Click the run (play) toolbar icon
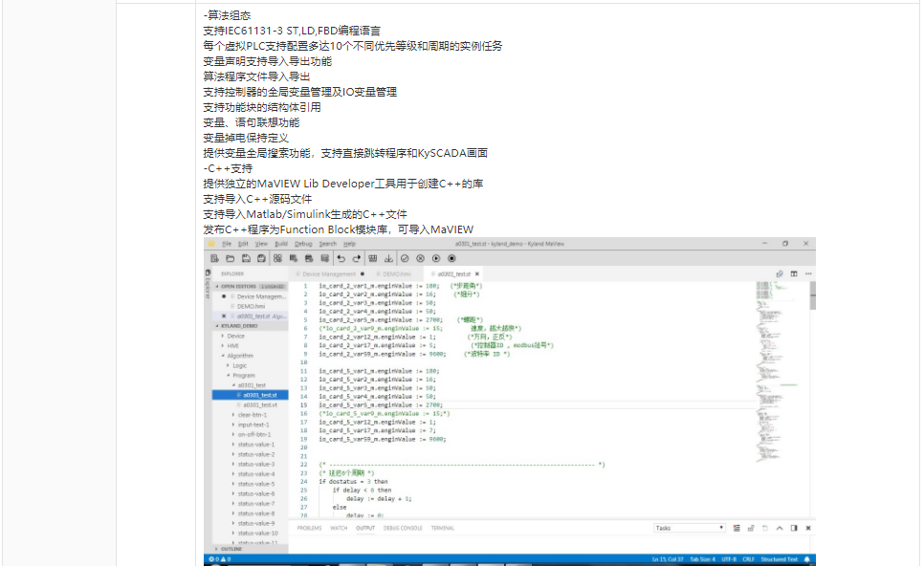Screen dimensions: 924x566 436,258
